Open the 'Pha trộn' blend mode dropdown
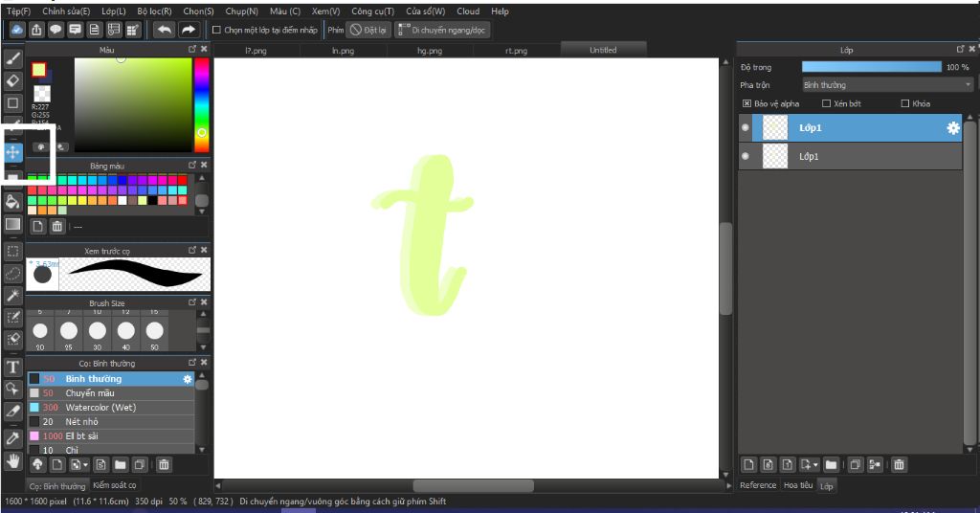The width and height of the screenshot is (980, 513). tap(887, 84)
